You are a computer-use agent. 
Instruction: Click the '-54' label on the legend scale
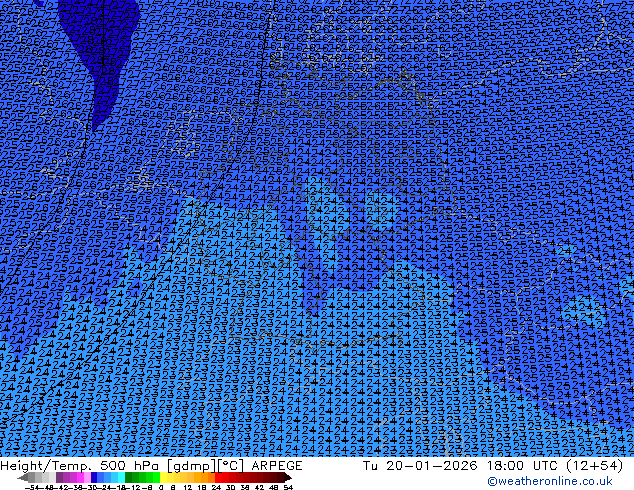click(x=32, y=488)
